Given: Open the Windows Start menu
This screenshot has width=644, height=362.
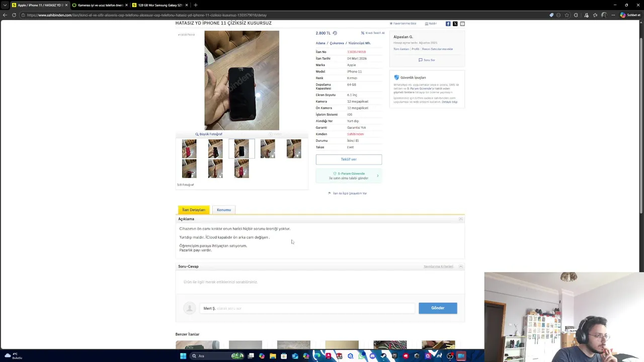Looking at the screenshot, I should click(x=183, y=356).
